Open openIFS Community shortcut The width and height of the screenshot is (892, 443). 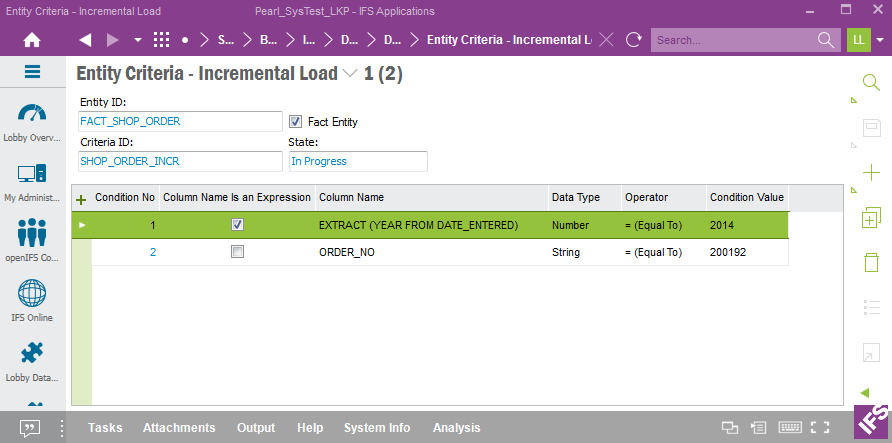click(32, 239)
